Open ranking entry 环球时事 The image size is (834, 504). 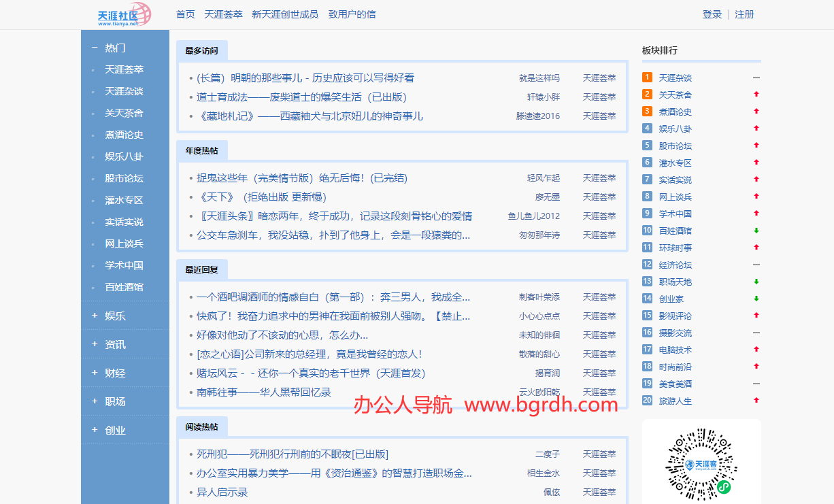(675, 248)
